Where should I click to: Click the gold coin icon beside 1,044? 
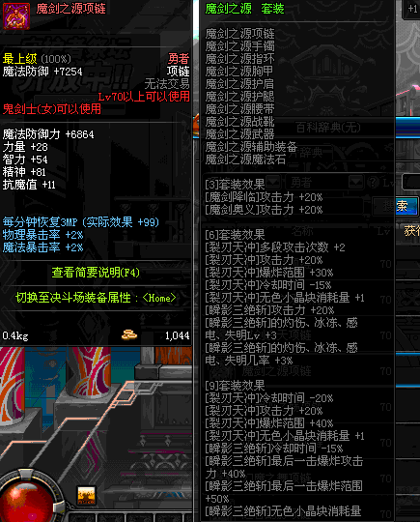pos(129,334)
